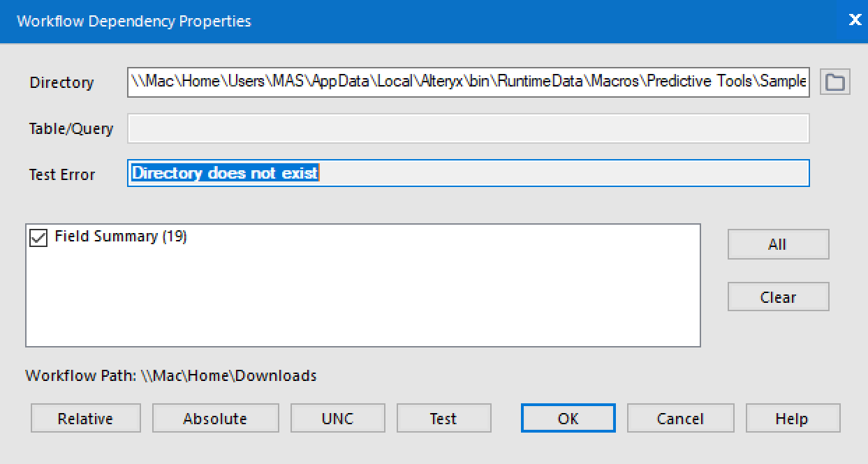Image resolution: width=868 pixels, height=464 pixels.
Task: Click the Test Error text field
Action: pos(468,174)
